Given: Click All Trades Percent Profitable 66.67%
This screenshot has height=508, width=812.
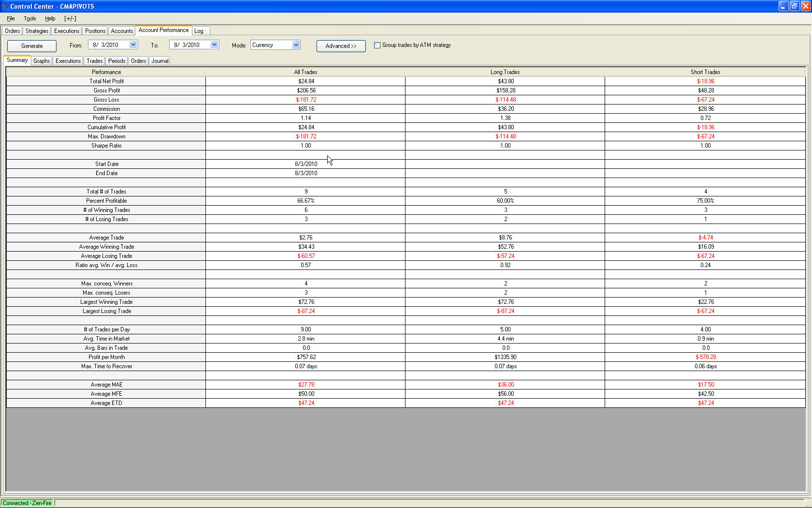Looking at the screenshot, I should 306,201.
